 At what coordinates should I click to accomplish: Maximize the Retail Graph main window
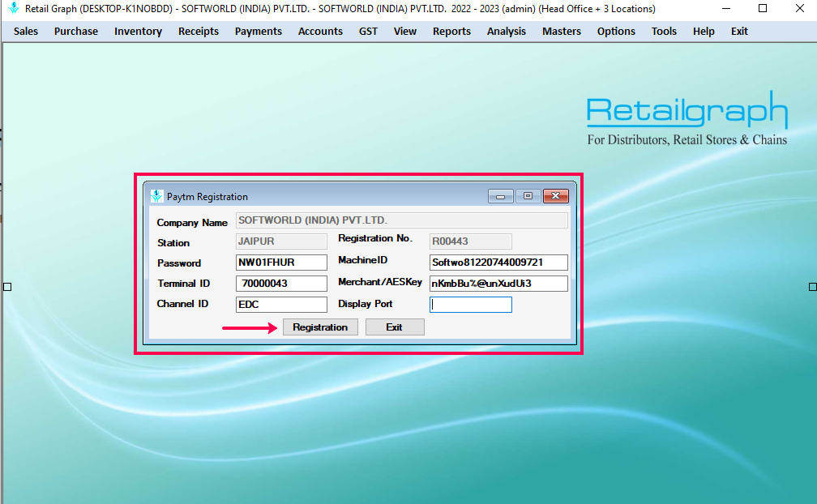coord(763,8)
